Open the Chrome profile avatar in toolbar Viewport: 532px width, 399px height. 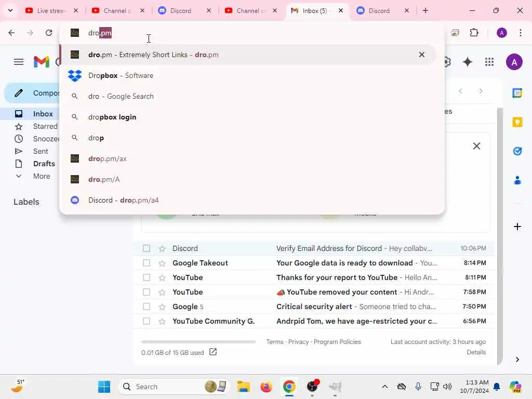click(x=502, y=33)
